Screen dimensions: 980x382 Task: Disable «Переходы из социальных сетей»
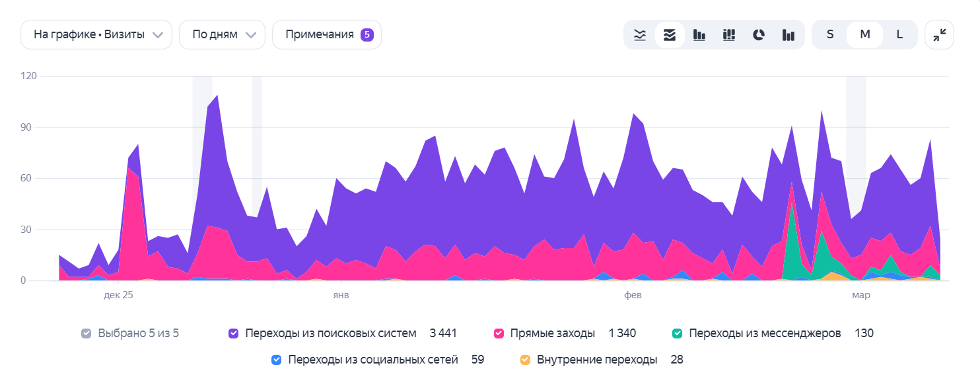277,360
